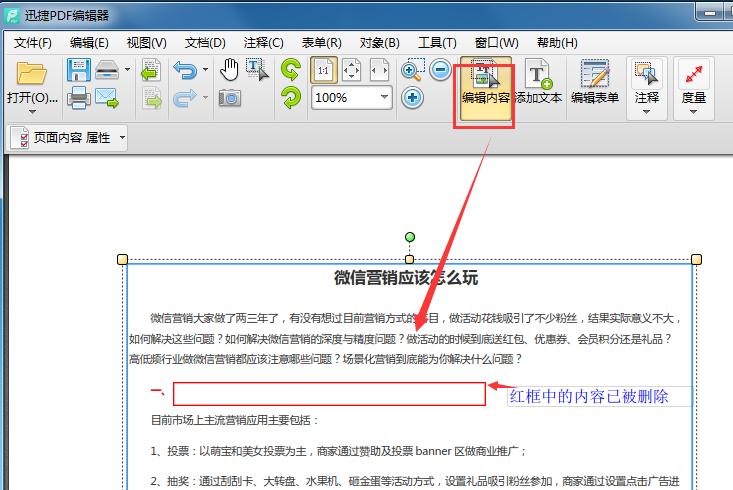Go to next page document icon
Image resolution: width=733 pixels, height=490 pixels.
(x=151, y=98)
